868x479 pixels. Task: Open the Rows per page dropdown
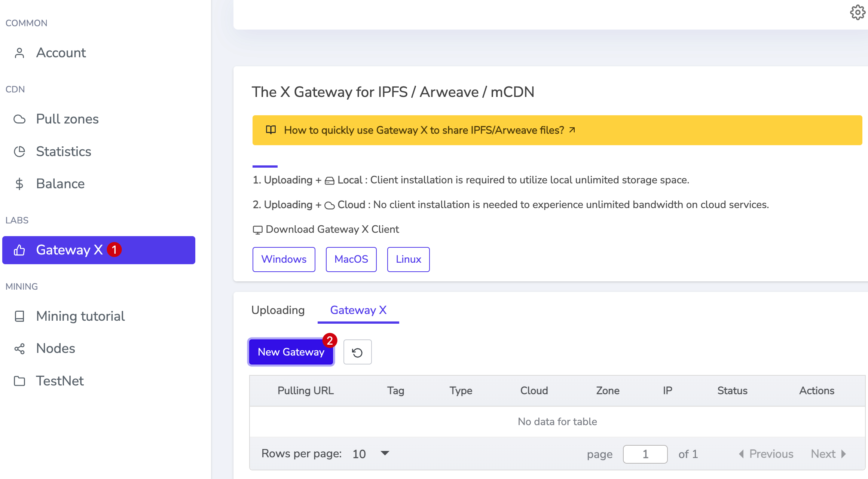coord(371,454)
